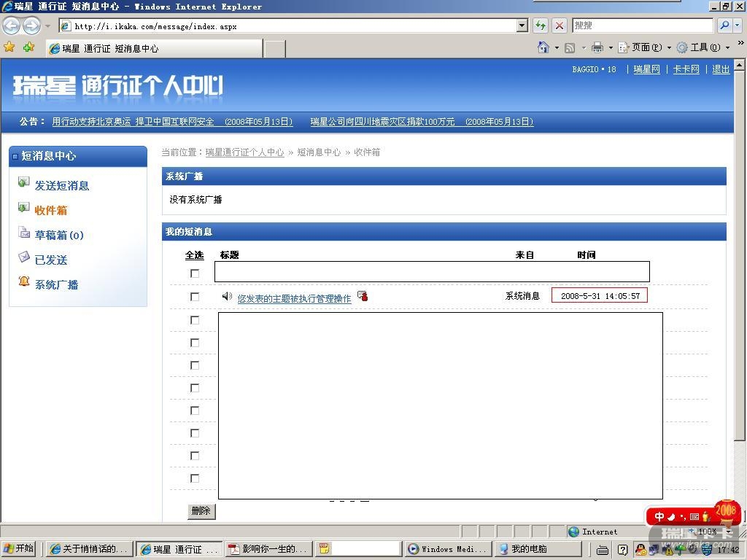Expand the Print button dropdown arrow
The height and width of the screenshot is (560, 747).
[x=611, y=47]
